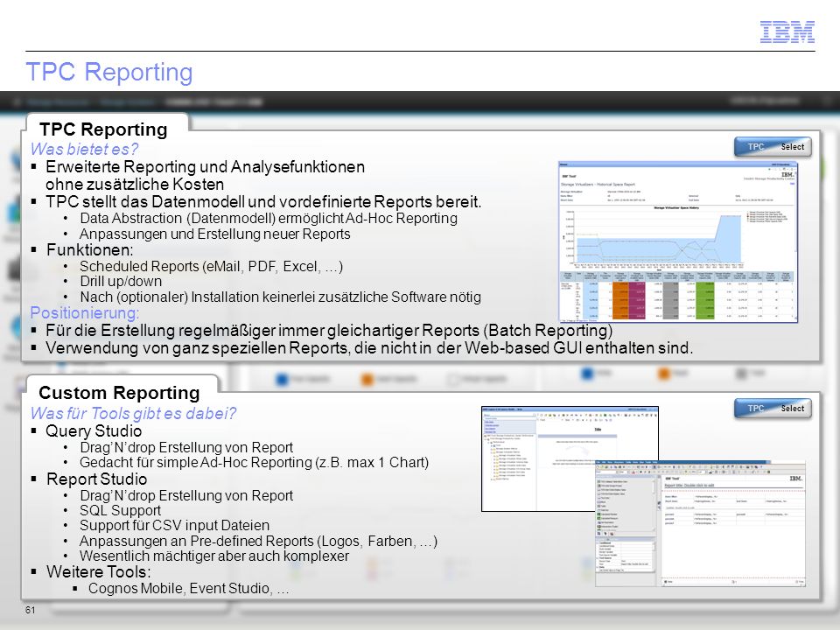Click 'ohne zusätzliche Kosten' line

(x=135, y=185)
